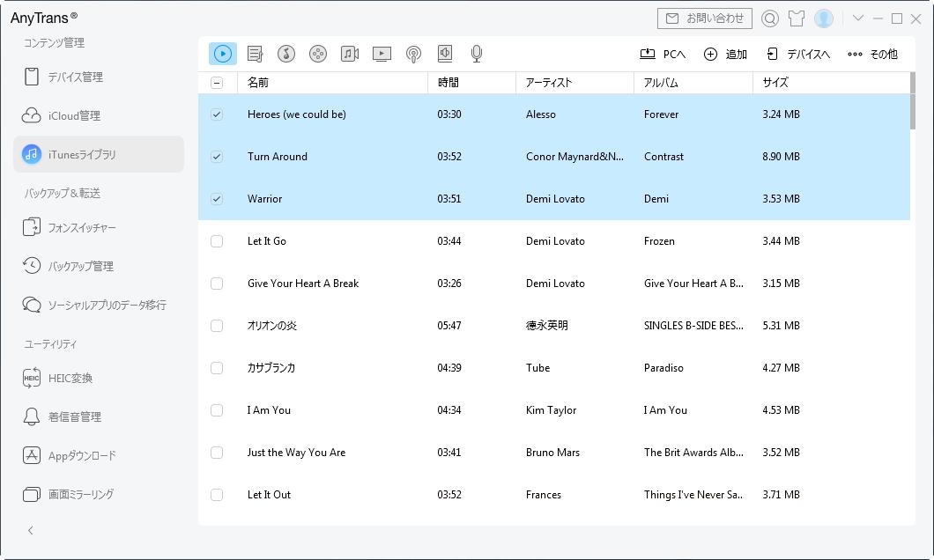Click the search magnifier icon in title bar
The image size is (934, 560).
point(769,18)
